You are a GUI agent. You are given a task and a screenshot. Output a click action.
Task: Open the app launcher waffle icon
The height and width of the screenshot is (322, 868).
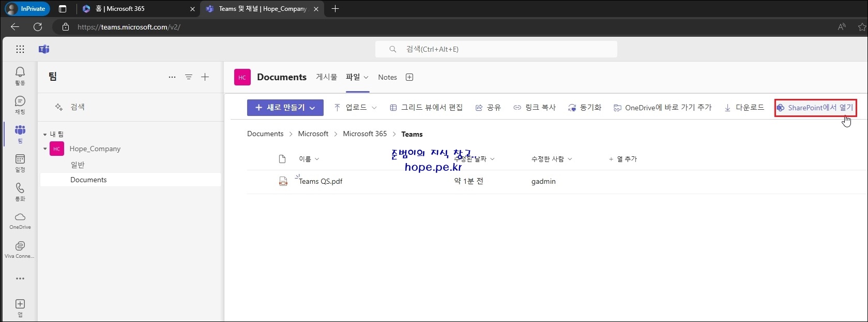click(20, 49)
